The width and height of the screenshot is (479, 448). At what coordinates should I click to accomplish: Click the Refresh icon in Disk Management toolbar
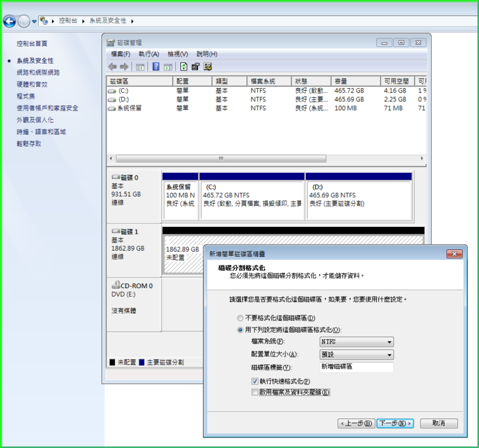coord(184,66)
